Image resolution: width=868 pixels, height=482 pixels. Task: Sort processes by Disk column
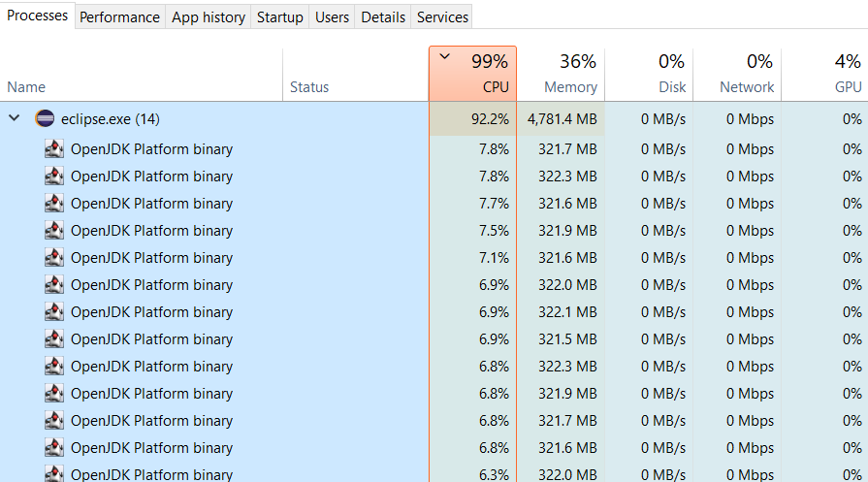tap(649, 74)
